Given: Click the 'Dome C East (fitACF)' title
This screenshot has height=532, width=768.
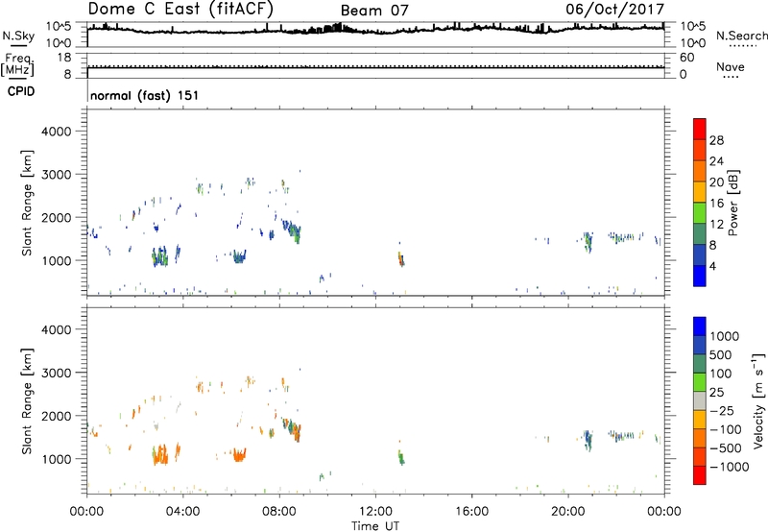Looking at the screenshot, I should (x=180, y=10).
